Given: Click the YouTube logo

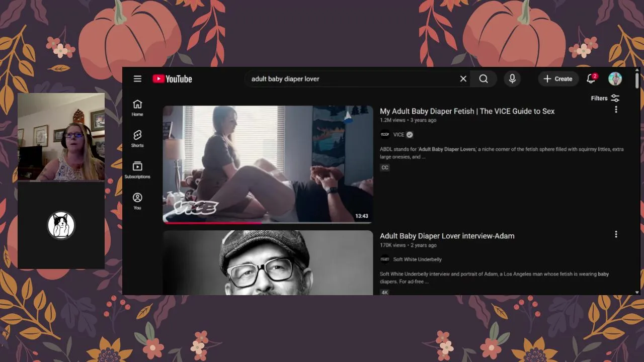Looking at the screenshot, I should (x=172, y=79).
